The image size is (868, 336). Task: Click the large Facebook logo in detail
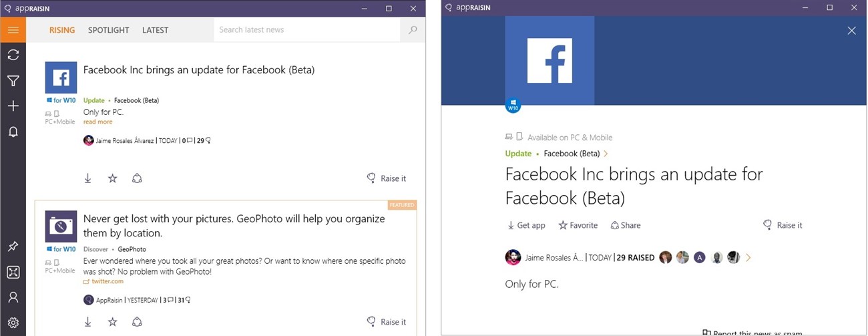[x=550, y=60]
